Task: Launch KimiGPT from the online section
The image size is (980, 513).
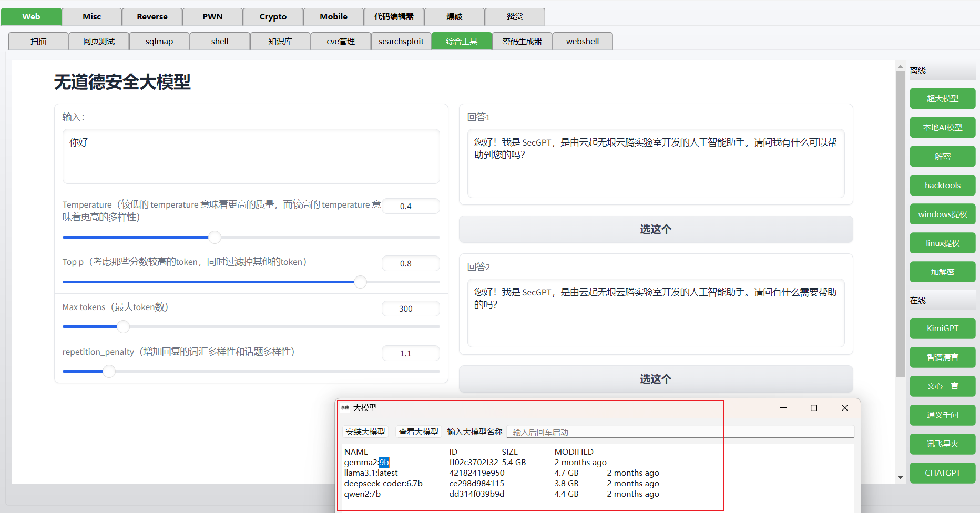Action: 942,328
